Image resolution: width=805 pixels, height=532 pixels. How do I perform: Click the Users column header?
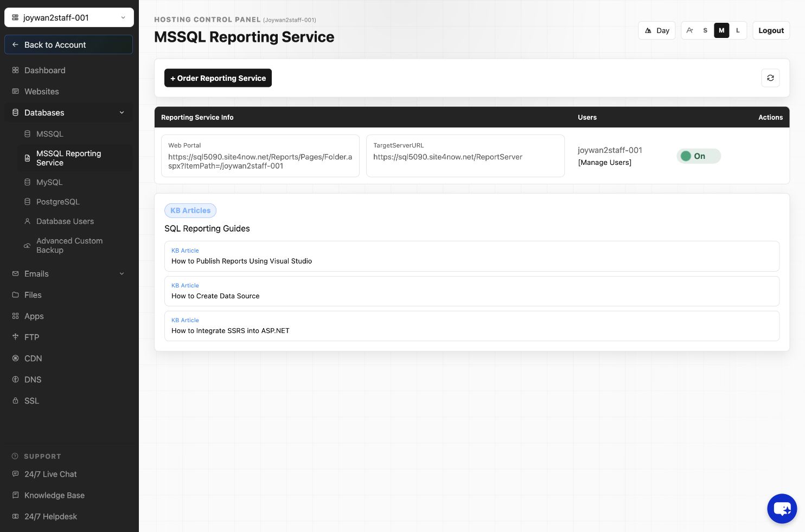[x=587, y=117]
